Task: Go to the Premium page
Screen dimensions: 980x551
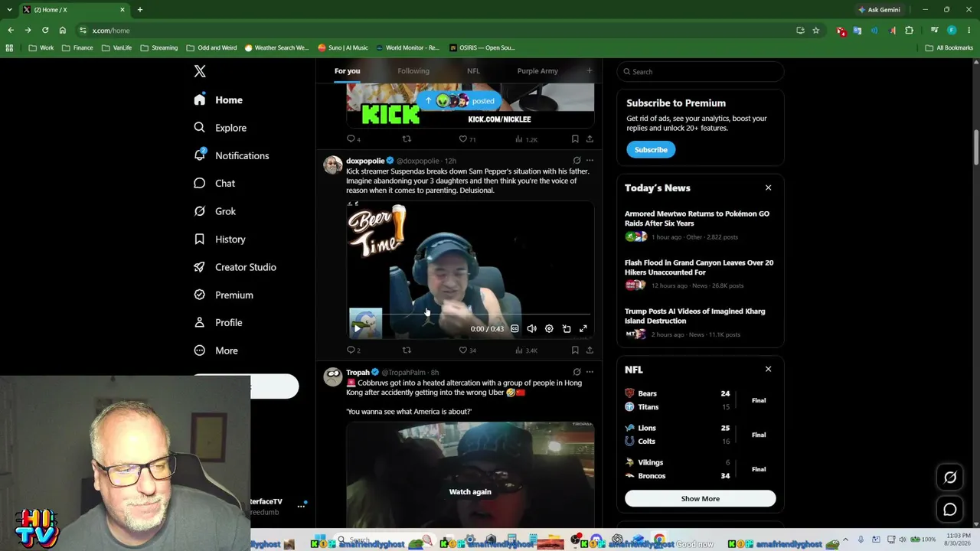Action: tap(224, 295)
